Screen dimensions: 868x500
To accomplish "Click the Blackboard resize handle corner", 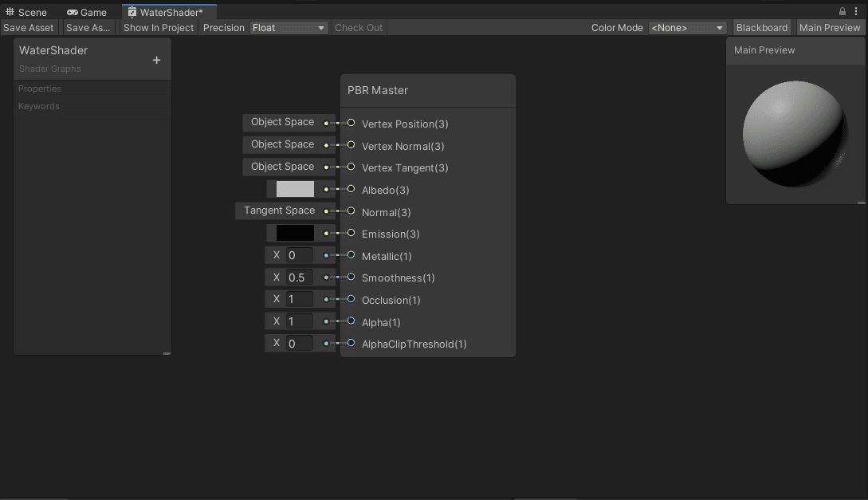I will click(167, 352).
